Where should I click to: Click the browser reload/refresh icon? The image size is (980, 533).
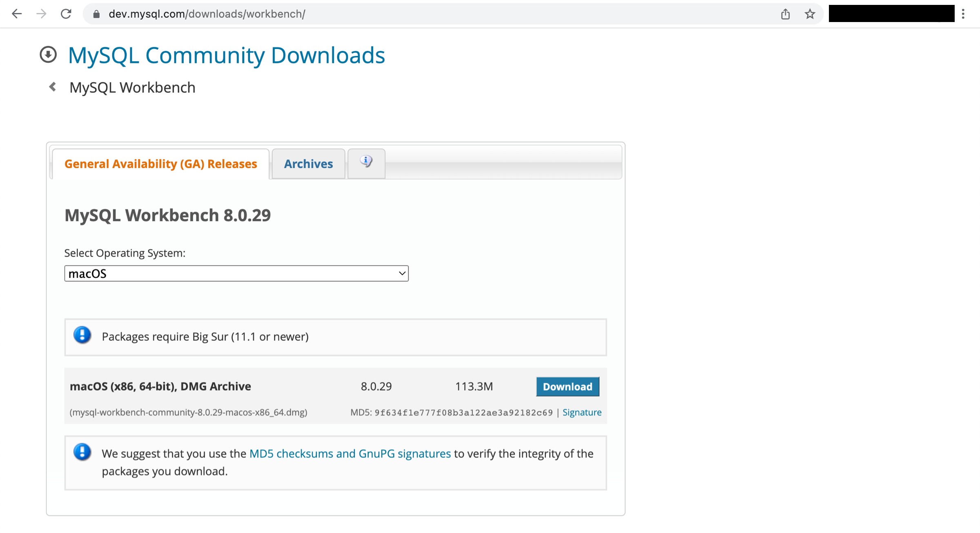click(x=66, y=14)
